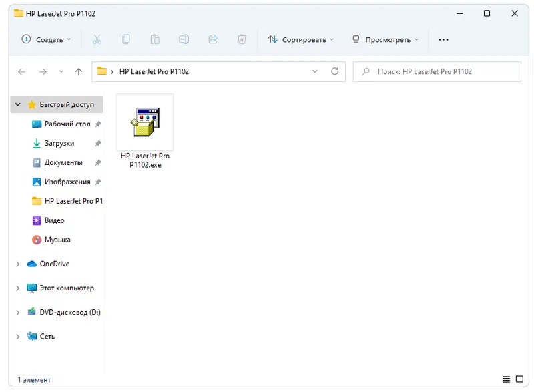
Task: Click the pin icon next to Изображения
Action: [x=98, y=182]
